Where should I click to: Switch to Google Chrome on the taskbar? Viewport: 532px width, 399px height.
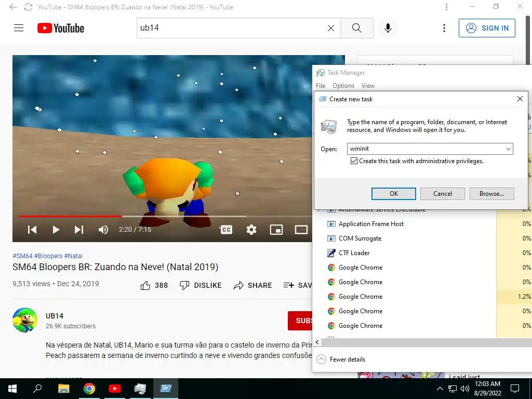89,389
